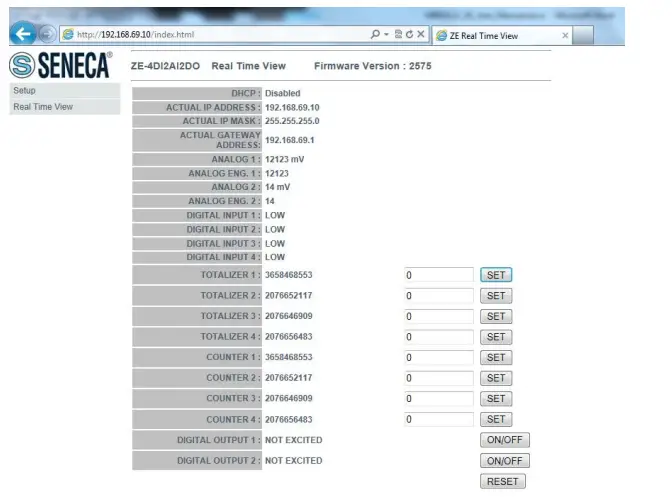Click the Counter 1 value input field
The image size is (672, 497).
pos(438,357)
